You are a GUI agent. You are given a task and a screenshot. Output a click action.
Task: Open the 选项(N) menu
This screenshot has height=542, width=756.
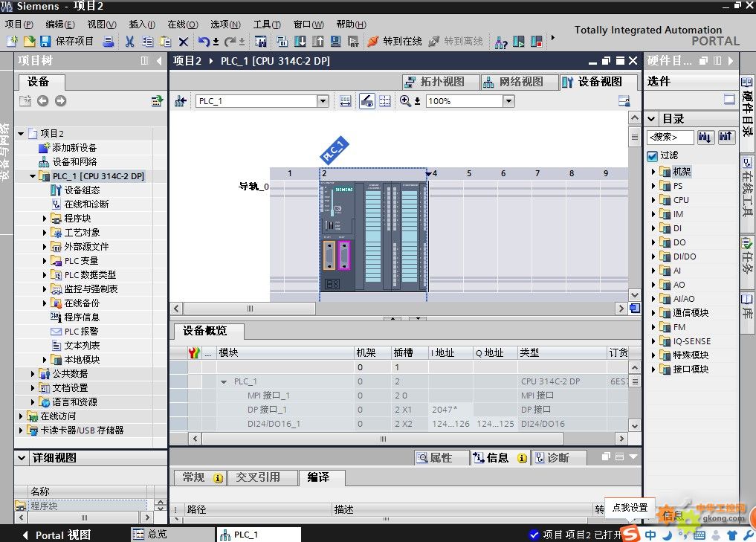[225, 24]
